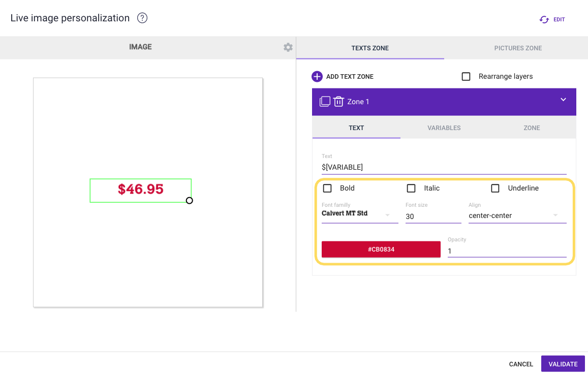Open the Font family dropdown
Viewport: 588px width, 375px height.
tap(359, 215)
